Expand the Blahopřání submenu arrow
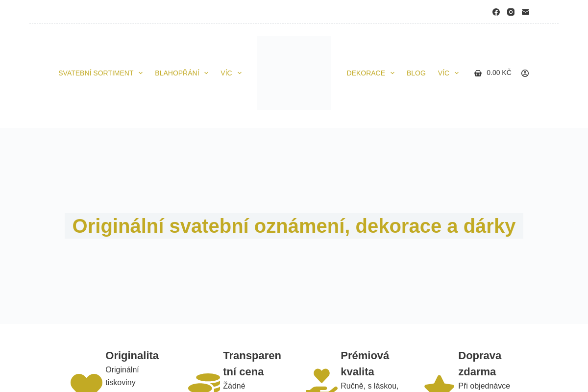The width and height of the screenshot is (588, 392). (x=206, y=73)
